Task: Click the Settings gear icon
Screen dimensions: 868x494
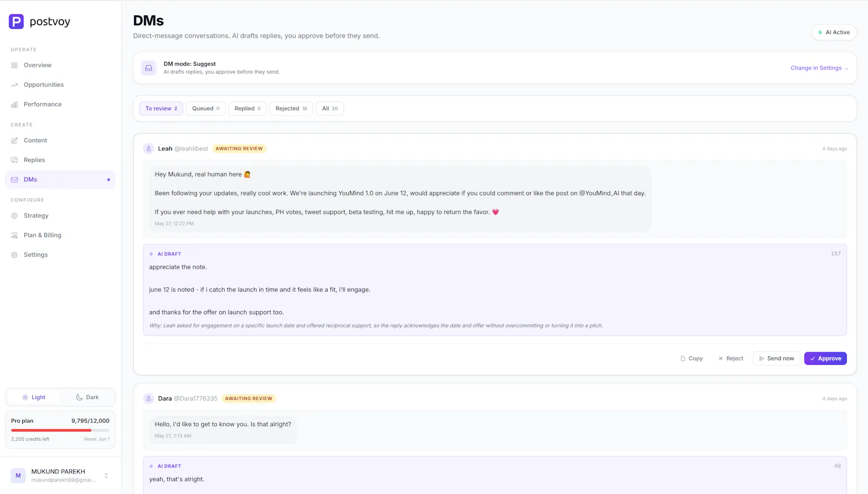Action: tap(15, 255)
